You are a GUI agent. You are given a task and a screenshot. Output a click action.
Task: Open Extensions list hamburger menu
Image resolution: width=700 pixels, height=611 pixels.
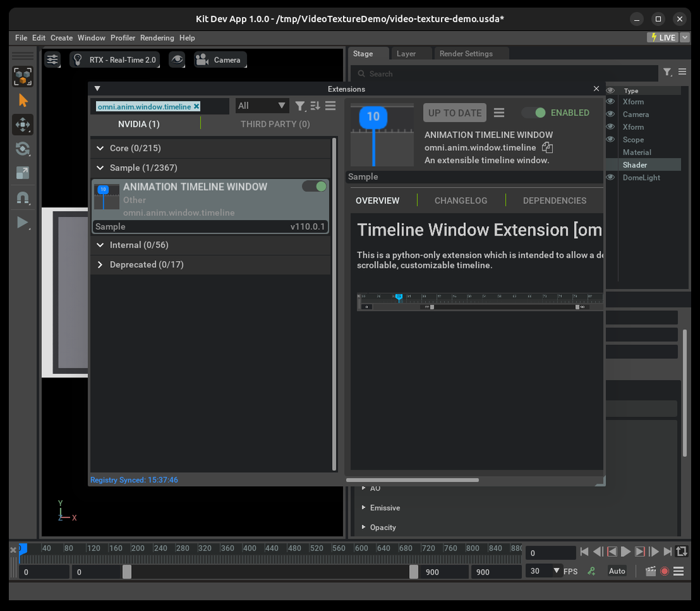(x=330, y=106)
